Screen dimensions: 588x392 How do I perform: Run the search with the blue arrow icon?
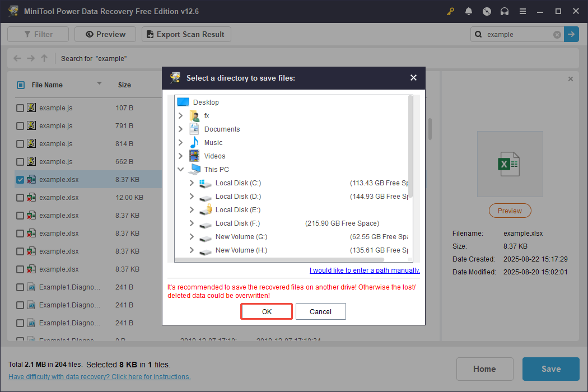click(571, 34)
